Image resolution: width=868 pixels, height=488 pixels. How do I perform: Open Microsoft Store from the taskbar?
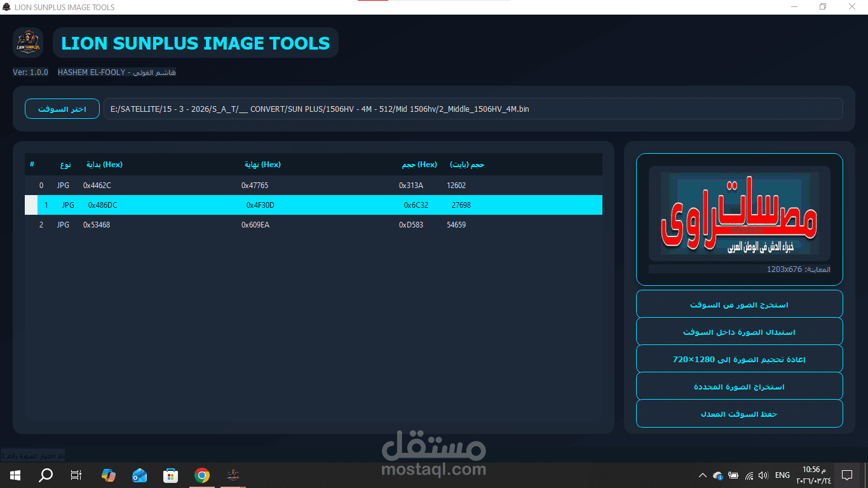[x=170, y=475]
